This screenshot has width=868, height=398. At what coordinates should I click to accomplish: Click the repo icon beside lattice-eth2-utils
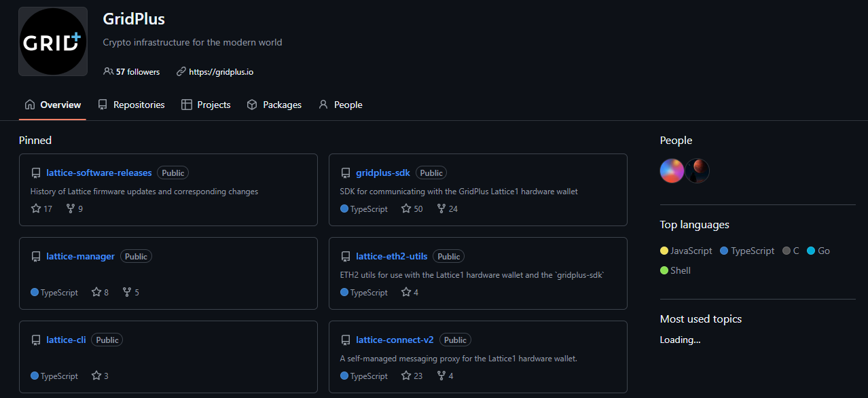tap(345, 257)
